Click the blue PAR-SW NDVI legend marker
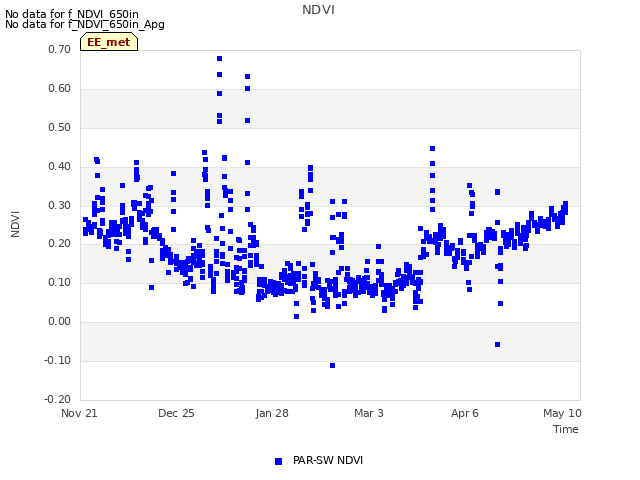Image resolution: width=640 pixels, height=480 pixels. 278,461
